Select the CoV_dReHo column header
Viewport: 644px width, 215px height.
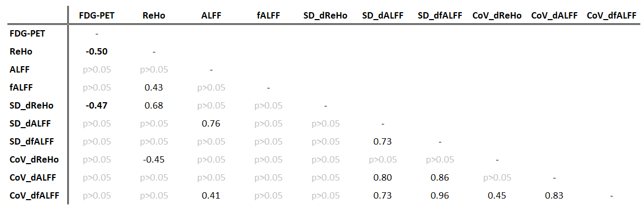[497, 16]
